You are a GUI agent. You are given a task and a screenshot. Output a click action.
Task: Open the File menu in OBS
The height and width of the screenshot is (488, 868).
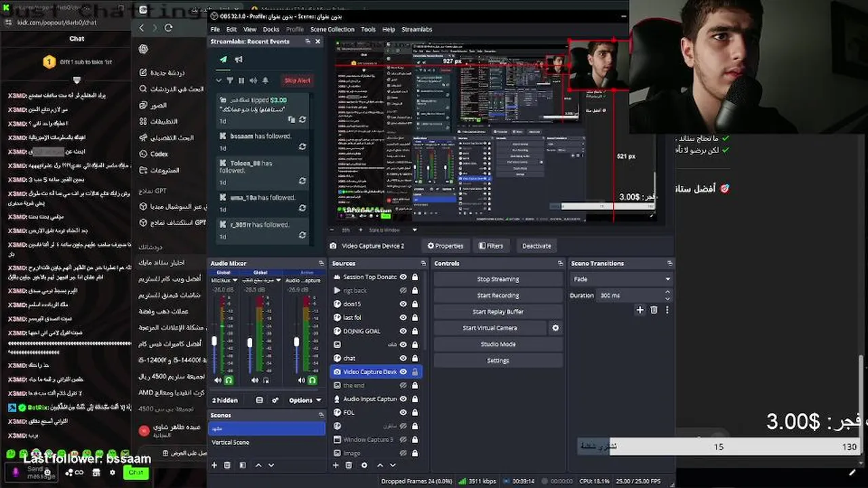tap(215, 30)
